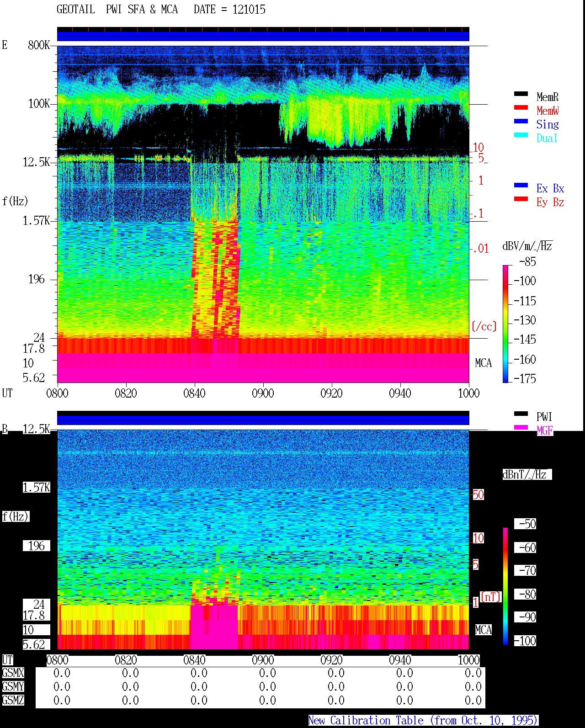Image resolution: width=585 pixels, height=728 pixels.
Task: Click the cyan Dual legend swatch
Action: pyautogui.click(x=521, y=135)
